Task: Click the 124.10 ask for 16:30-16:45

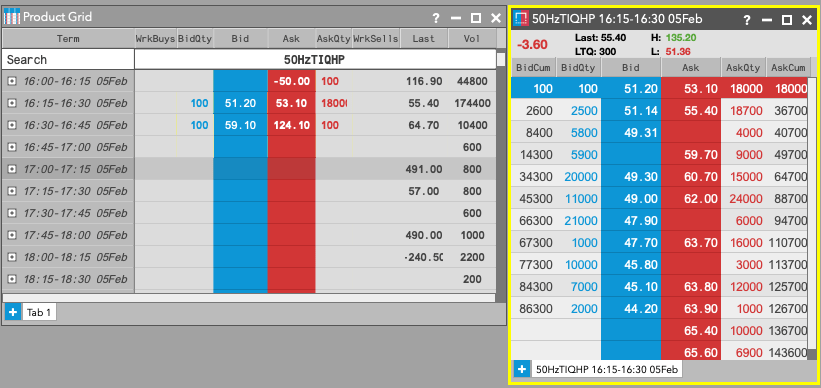Action: [x=292, y=126]
